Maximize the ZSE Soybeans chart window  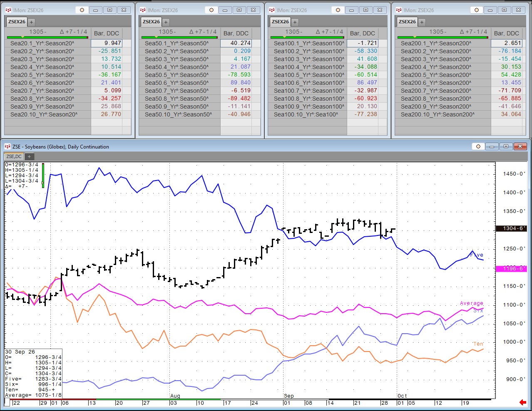point(506,146)
